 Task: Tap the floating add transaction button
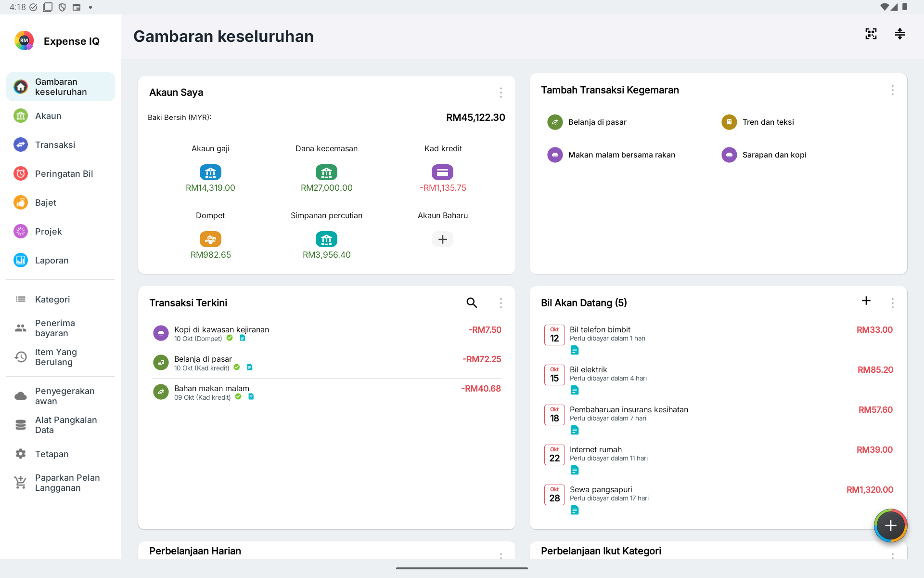click(890, 525)
